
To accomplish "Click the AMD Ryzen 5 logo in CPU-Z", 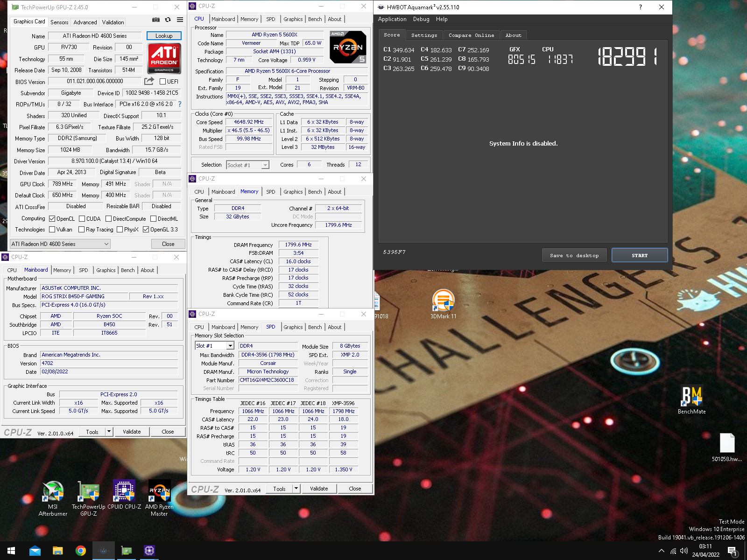I will 348,47.
